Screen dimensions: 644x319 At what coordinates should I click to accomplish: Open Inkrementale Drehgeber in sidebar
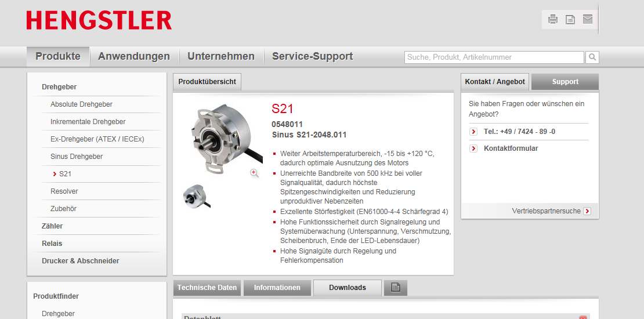point(88,122)
